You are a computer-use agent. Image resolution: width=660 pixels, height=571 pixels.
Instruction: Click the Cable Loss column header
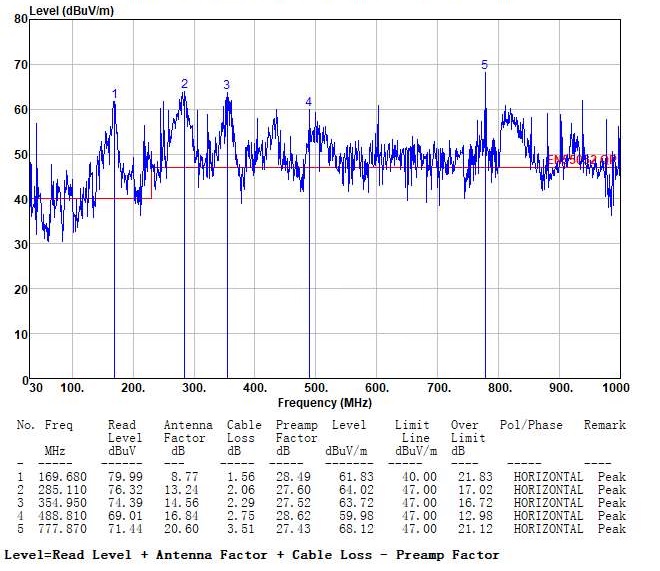[x=244, y=432]
